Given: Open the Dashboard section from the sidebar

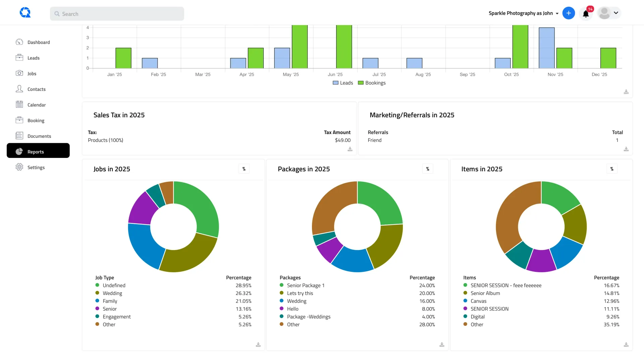Looking at the screenshot, I should 38,42.
